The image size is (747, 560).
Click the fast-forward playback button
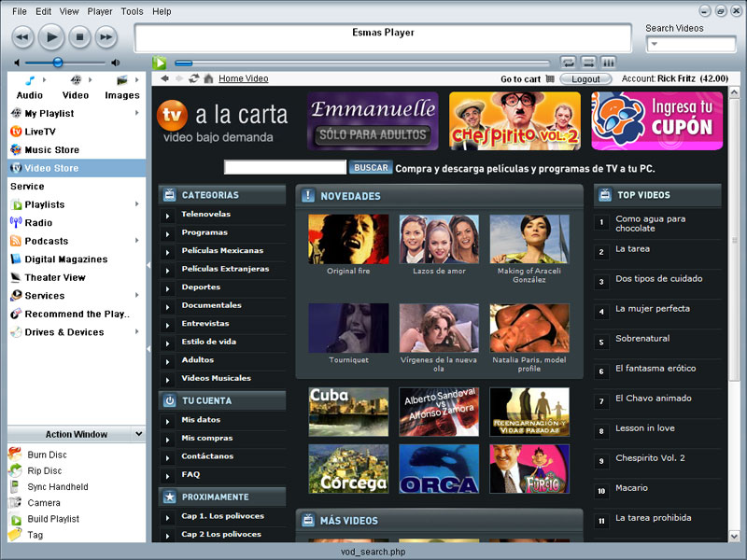106,37
